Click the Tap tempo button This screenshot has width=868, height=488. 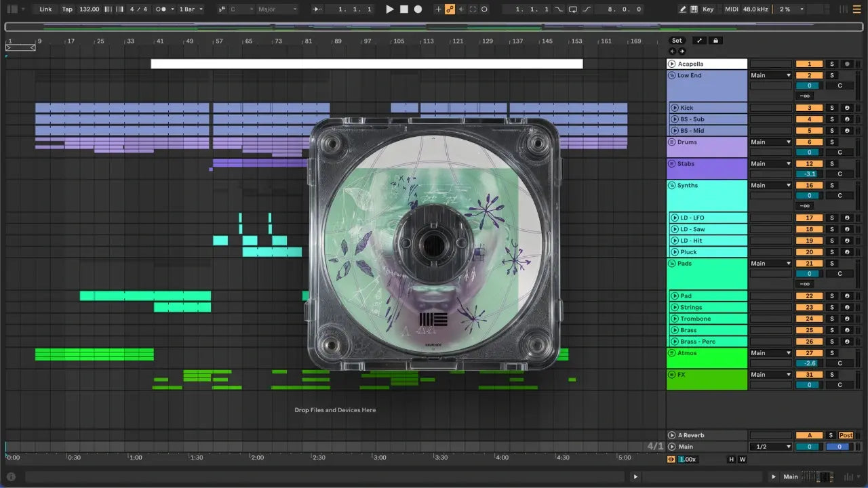pos(67,9)
